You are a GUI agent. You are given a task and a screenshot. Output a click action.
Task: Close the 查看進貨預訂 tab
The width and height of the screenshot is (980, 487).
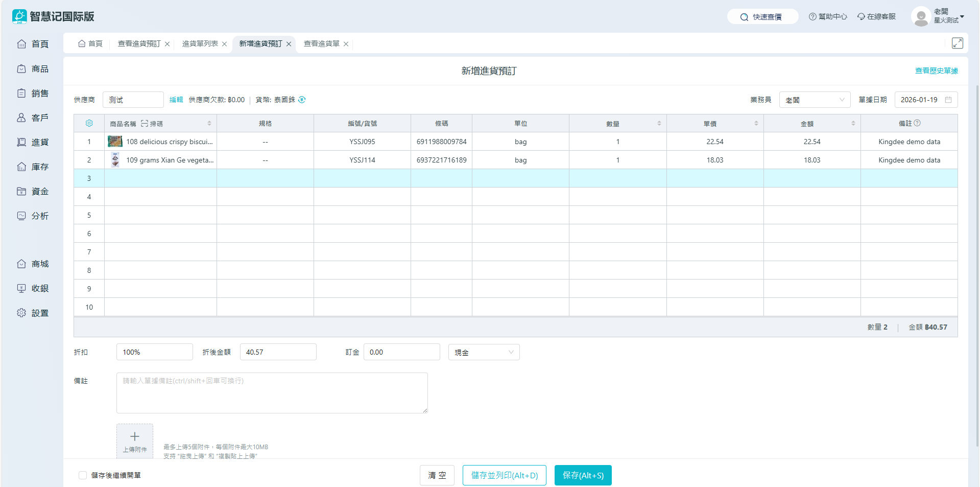167,44
